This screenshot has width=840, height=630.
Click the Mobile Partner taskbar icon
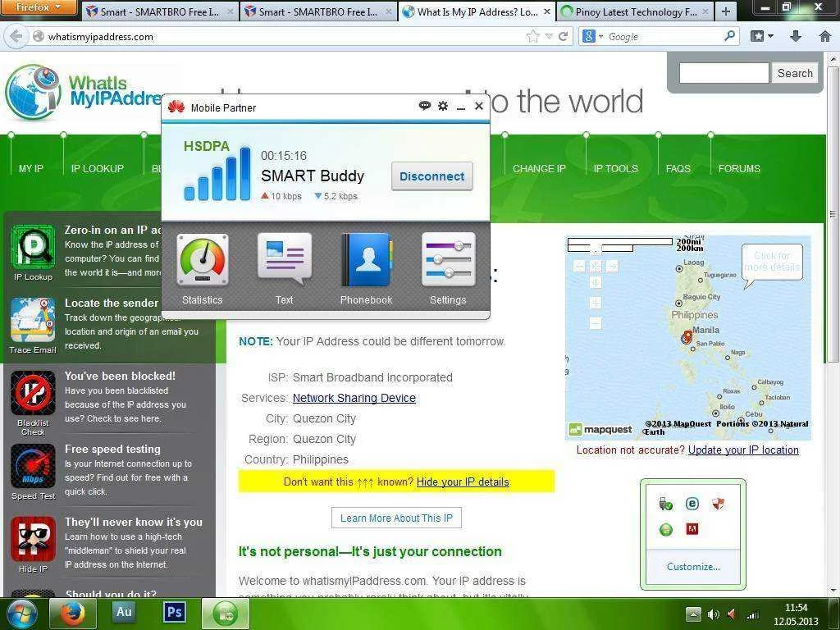pyautogui.click(x=226, y=614)
